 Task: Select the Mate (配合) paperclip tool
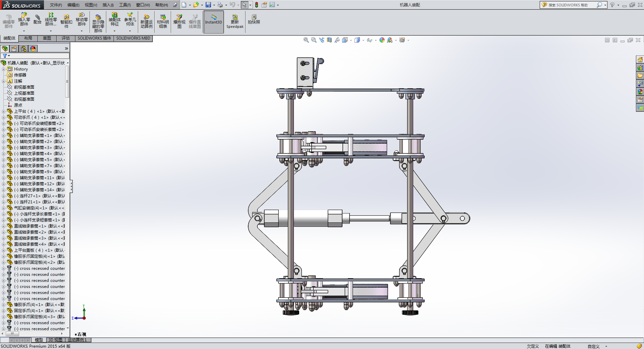click(37, 19)
